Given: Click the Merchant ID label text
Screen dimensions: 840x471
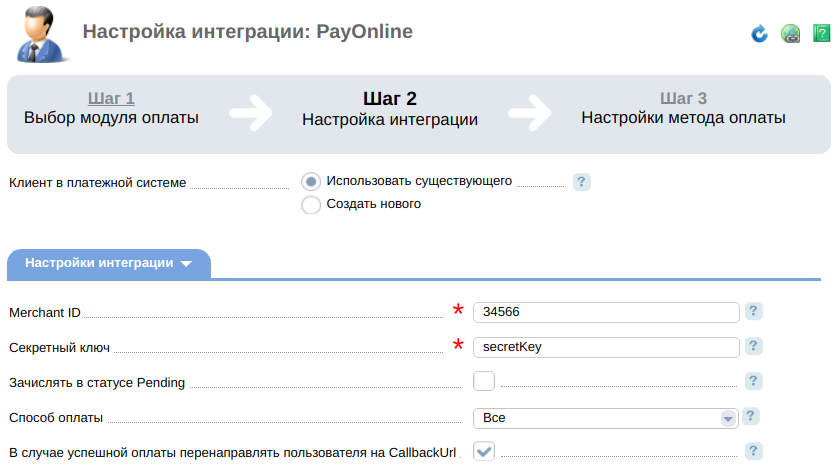Looking at the screenshot, I should click(45, 313).
